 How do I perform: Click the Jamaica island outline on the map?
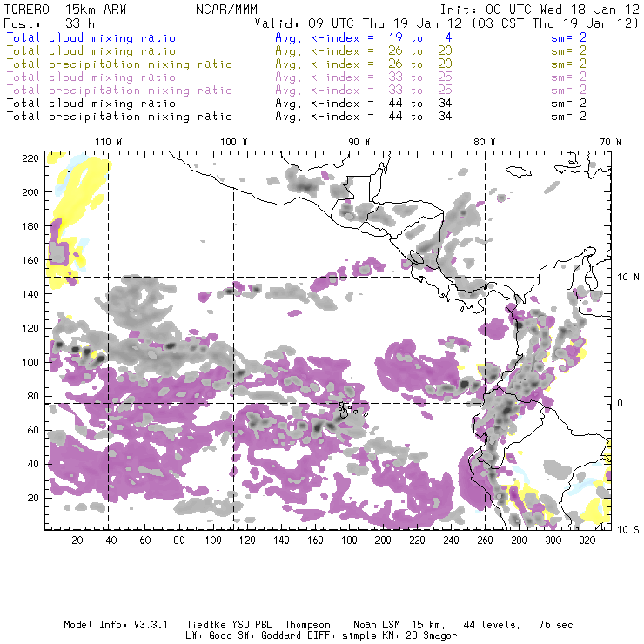coord(519,171)
